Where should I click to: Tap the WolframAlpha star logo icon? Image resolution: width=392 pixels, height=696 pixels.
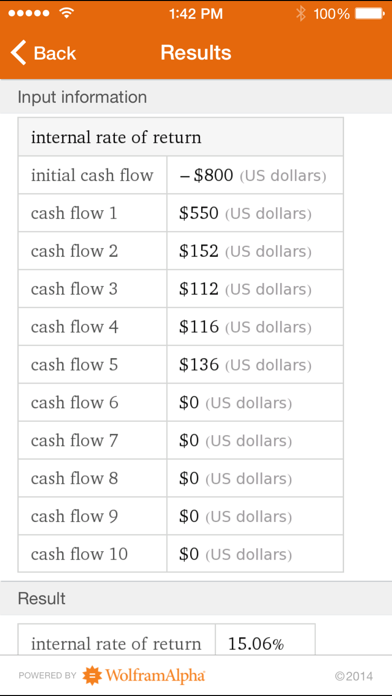[x=92, y=676]
